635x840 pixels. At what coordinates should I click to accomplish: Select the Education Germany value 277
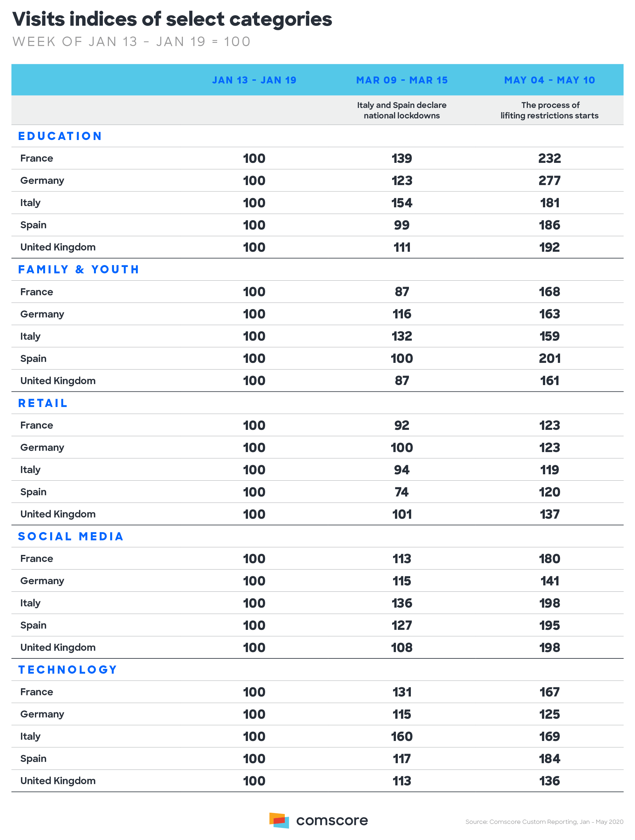click(x=550, y=180)
